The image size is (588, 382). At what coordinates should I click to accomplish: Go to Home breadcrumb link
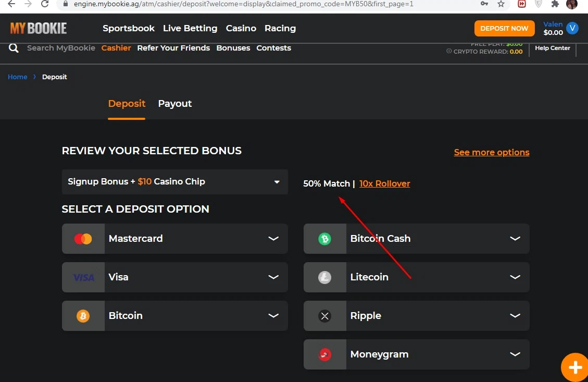click(x=18, y=77)
